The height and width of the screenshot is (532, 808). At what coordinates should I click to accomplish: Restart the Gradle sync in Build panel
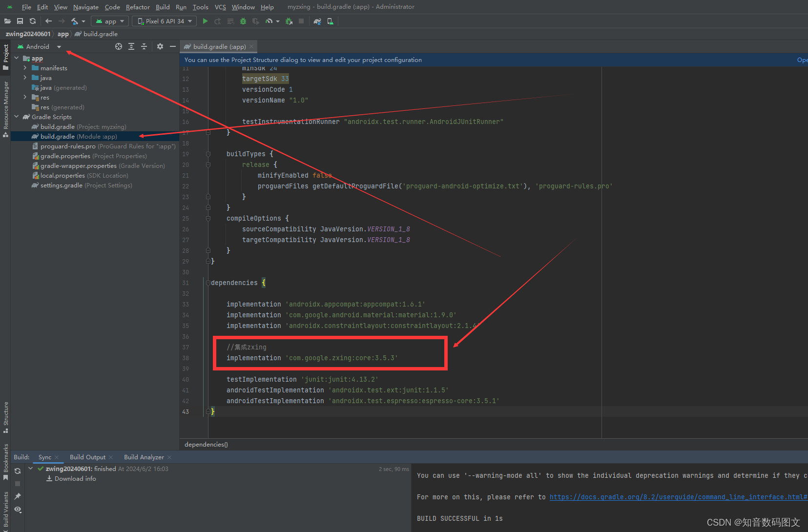(17, 471)
